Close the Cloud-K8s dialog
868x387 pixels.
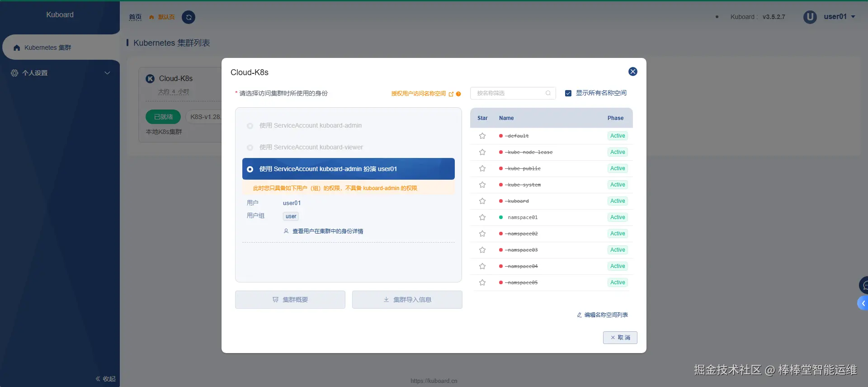(633, 72)
